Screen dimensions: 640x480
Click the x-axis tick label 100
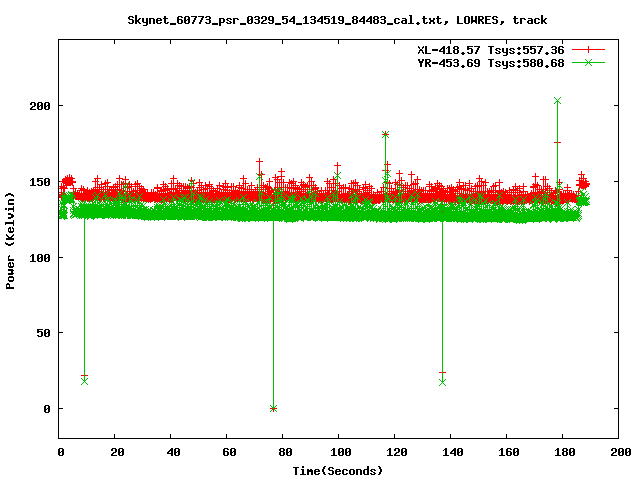tap(341, 452)
